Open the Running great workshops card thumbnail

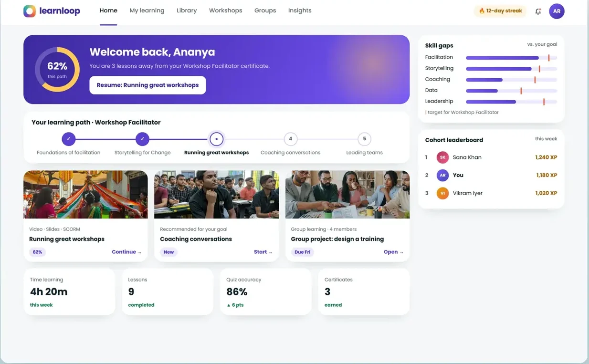pos(85,195)
